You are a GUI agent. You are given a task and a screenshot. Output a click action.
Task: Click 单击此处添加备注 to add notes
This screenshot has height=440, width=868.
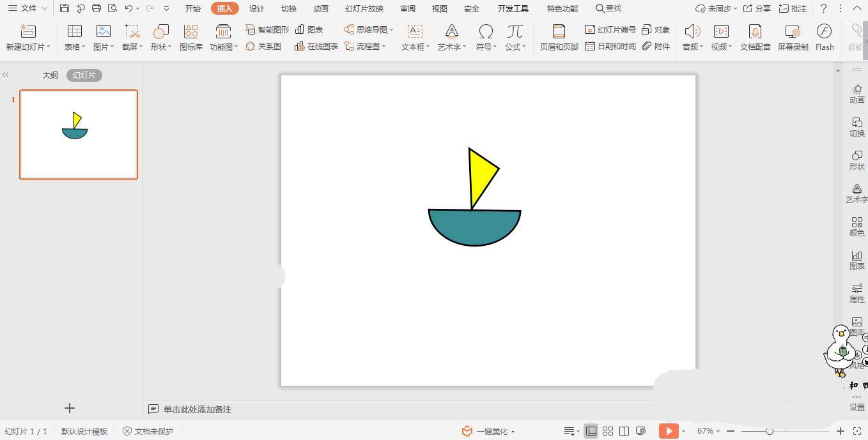tap(197, 409)
